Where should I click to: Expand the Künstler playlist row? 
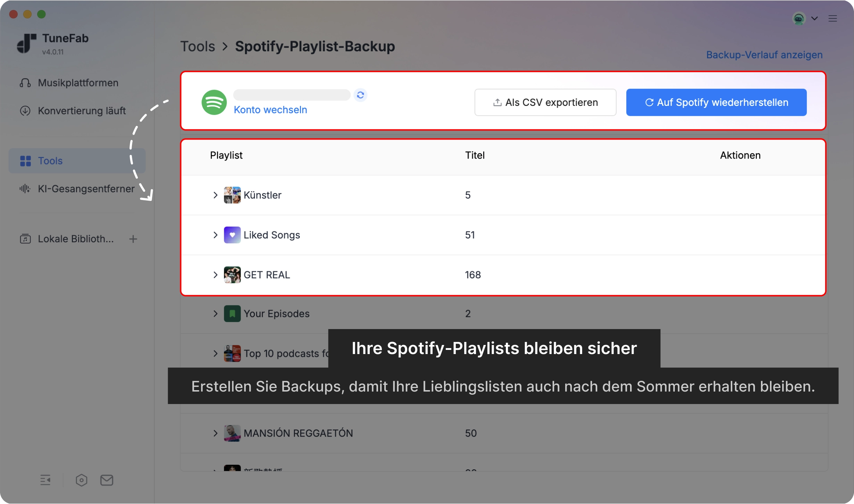(x=215, y=195)
